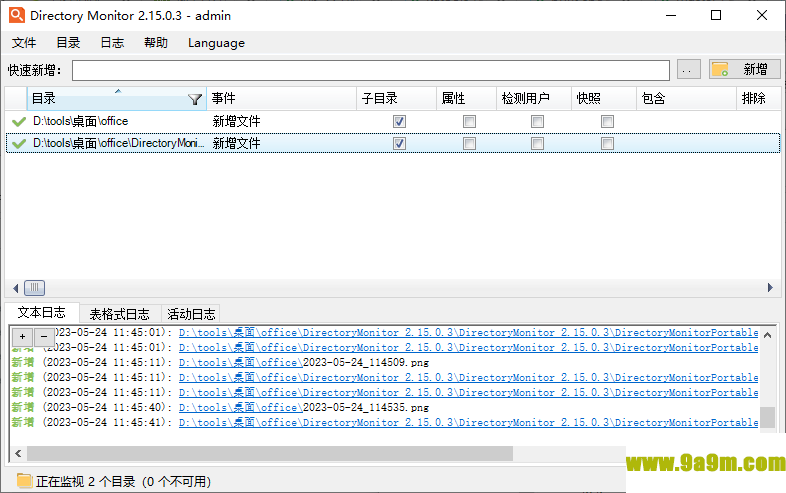Click the browse '..' button
The image size is (786, 493).
(688, 69)
